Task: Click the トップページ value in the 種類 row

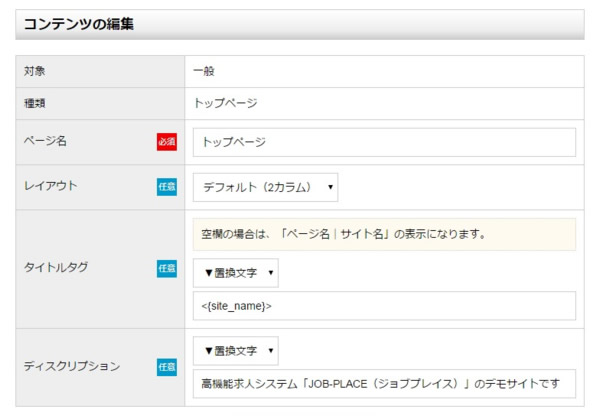Action: pyautogui.click(x=225, y=103)
